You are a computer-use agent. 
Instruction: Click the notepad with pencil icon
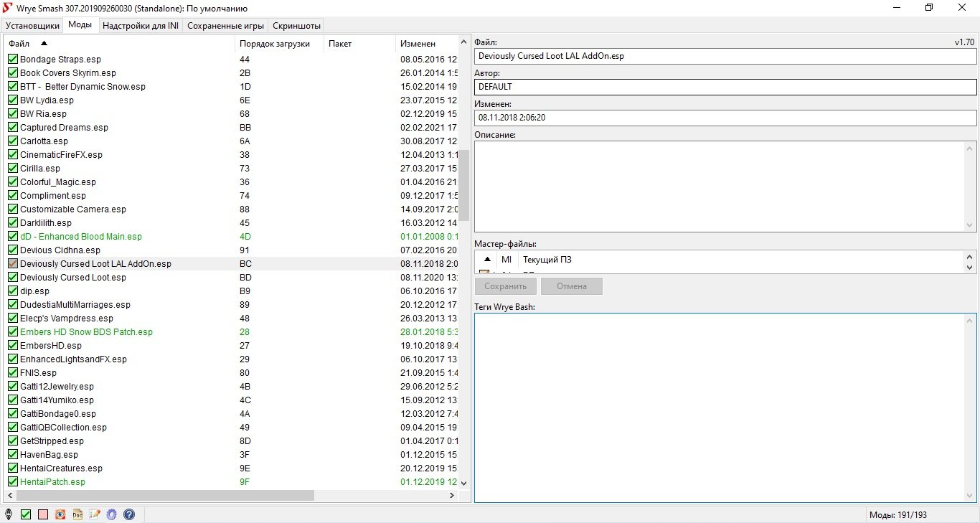95,514
